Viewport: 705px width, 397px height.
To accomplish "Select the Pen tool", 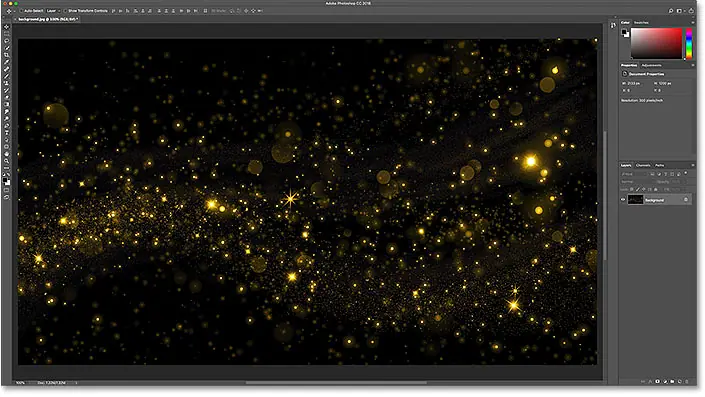I will point(6,125).
